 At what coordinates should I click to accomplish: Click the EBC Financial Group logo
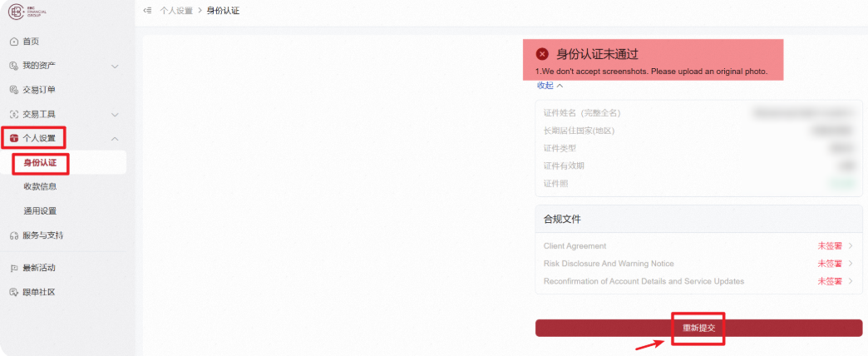tap(27, 12)
